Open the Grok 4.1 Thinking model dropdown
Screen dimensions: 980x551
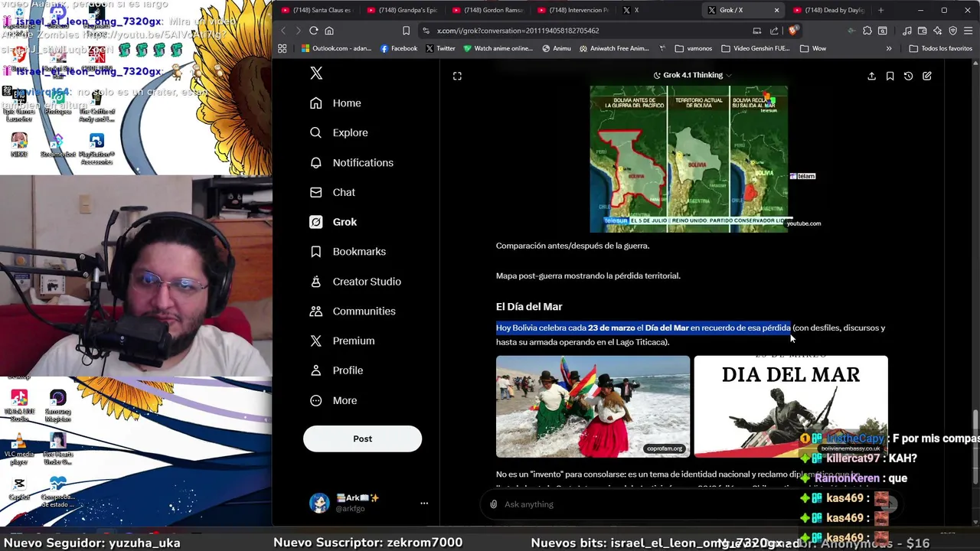coord(692,75)
